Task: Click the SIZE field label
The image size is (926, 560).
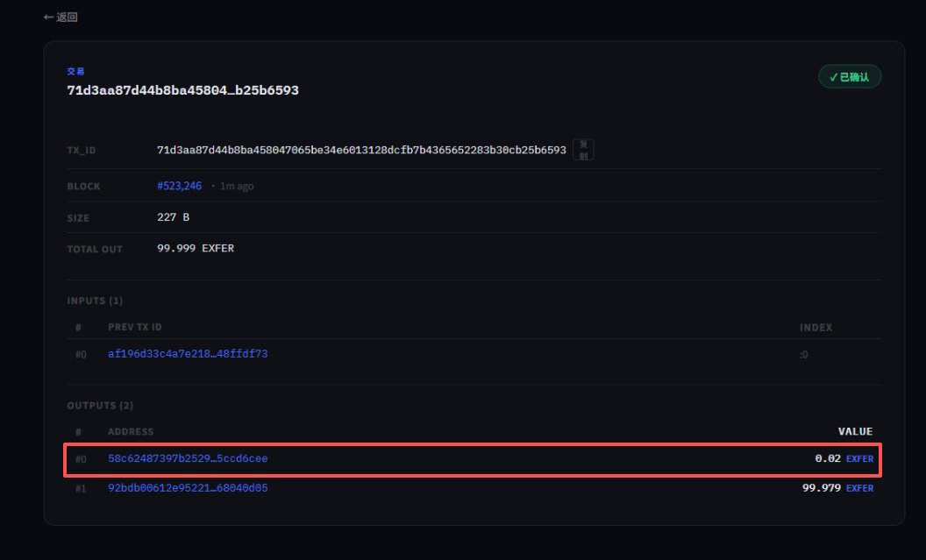Action: pyautogui.click(x=78, y=217)
